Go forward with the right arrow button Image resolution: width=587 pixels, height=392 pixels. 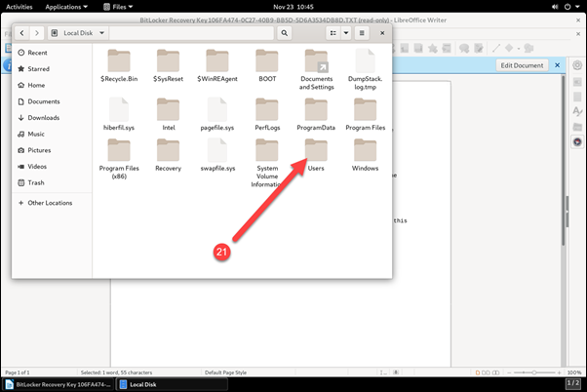[x=37, y=33]
